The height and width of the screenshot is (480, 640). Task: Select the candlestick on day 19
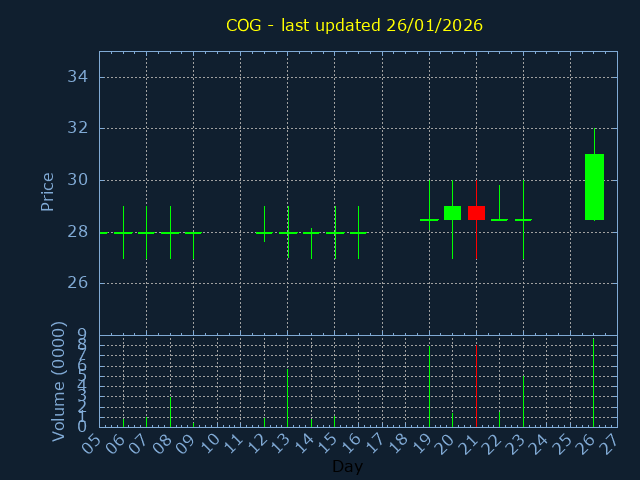pyautogui.click(x=429, y=219)
